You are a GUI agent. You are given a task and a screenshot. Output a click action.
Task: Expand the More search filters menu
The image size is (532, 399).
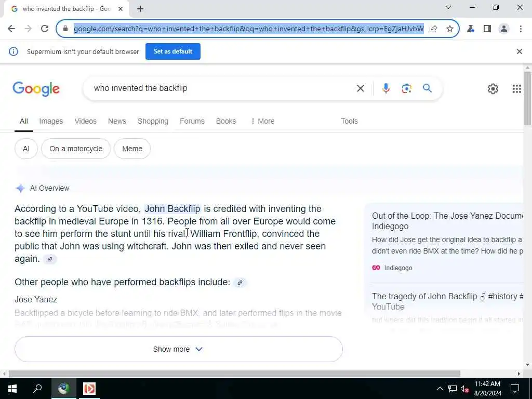[x=262, y=121]
